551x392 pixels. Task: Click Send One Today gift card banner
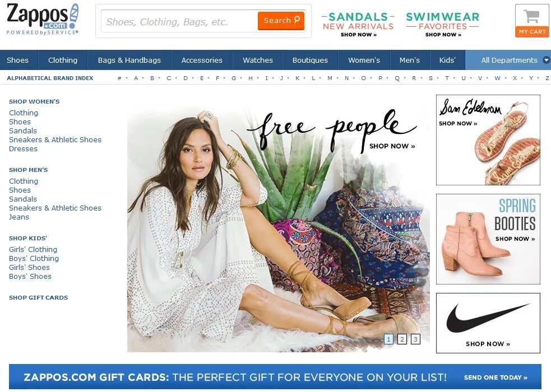coord(496,377)
